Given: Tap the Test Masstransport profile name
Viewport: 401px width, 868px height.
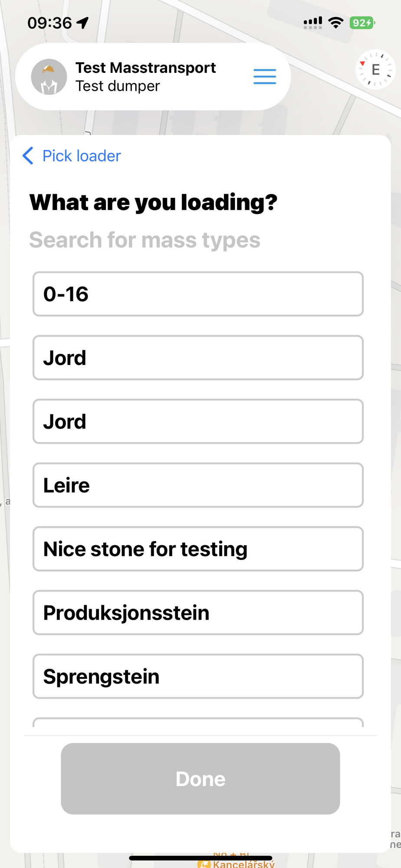Looking at the screenshot, I should click(145, 68).
